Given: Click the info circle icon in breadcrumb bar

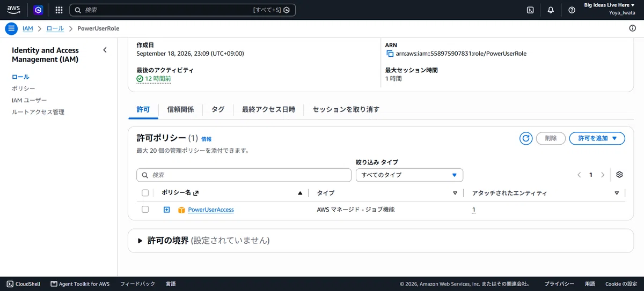Looking at the screenshot, I should pos(632,28).
